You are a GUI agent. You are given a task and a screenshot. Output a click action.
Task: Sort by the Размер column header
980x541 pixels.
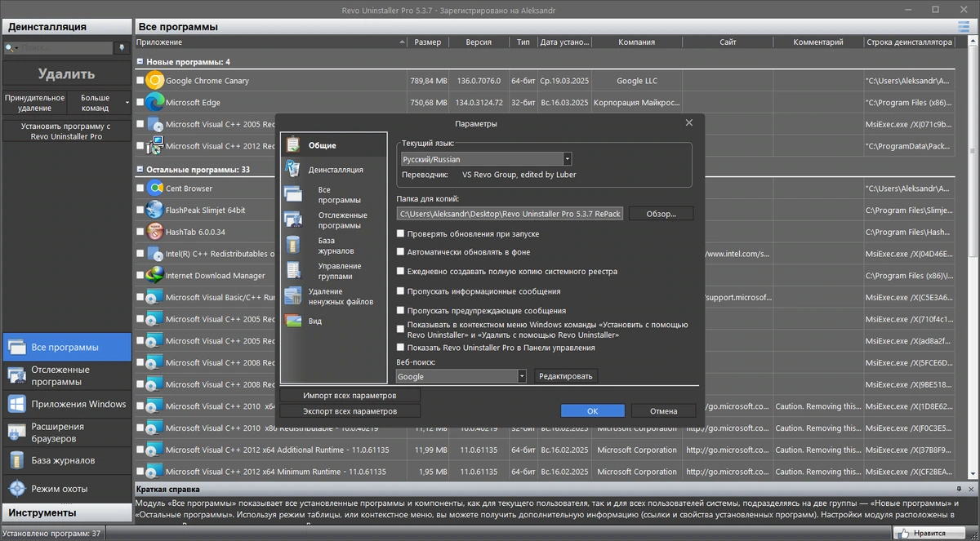[428, 42]
